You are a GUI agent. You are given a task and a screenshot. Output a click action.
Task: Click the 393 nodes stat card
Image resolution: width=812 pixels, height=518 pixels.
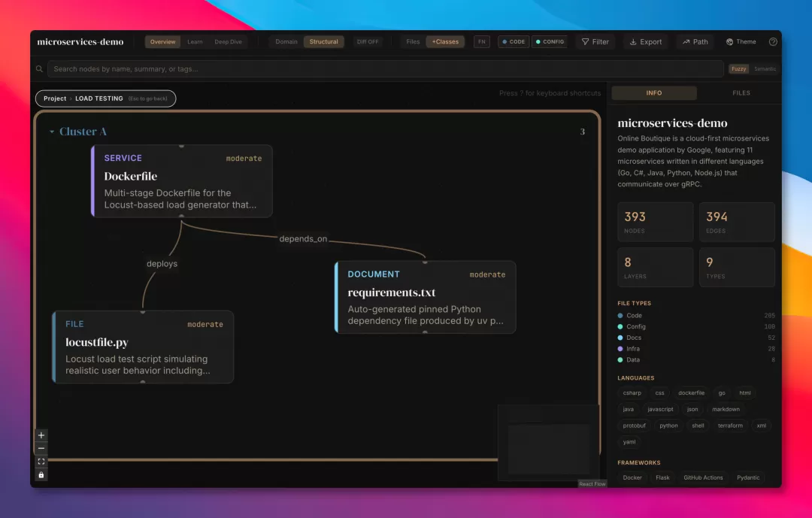(655, 223)
